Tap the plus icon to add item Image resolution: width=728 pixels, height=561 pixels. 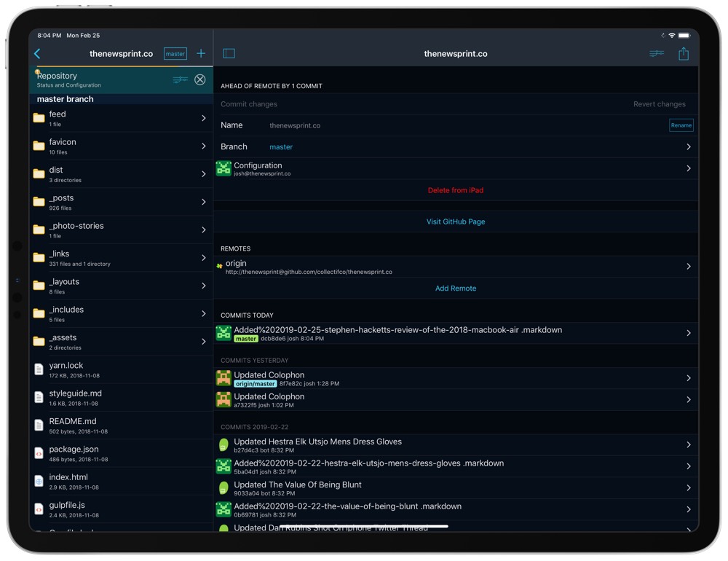[201, 53]
